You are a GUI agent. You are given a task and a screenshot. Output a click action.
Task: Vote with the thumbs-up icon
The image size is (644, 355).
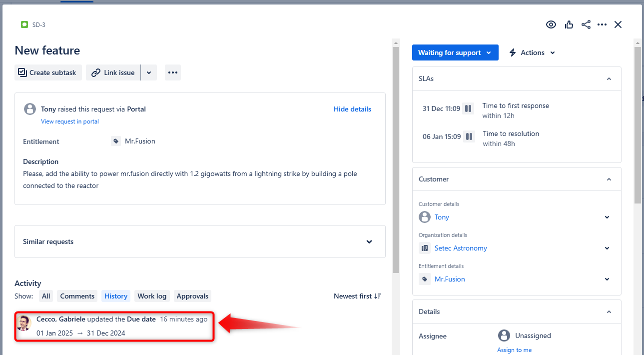[569, 24]
